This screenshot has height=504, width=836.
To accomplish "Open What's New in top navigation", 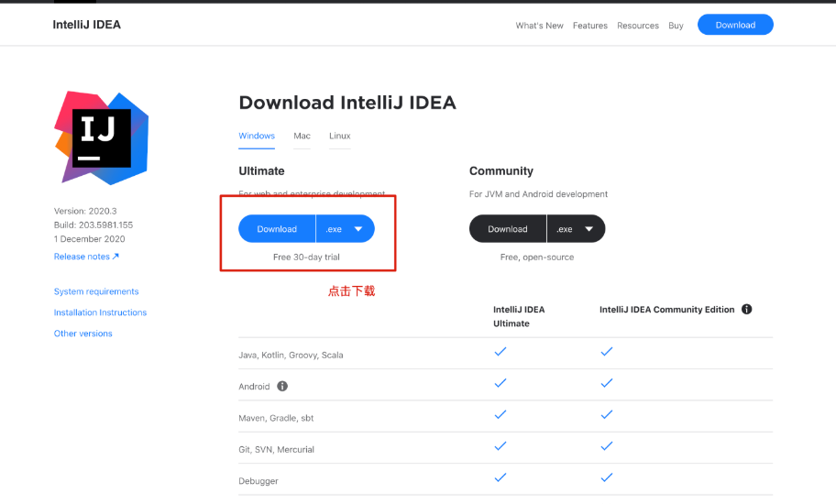I will pos(539,26).
